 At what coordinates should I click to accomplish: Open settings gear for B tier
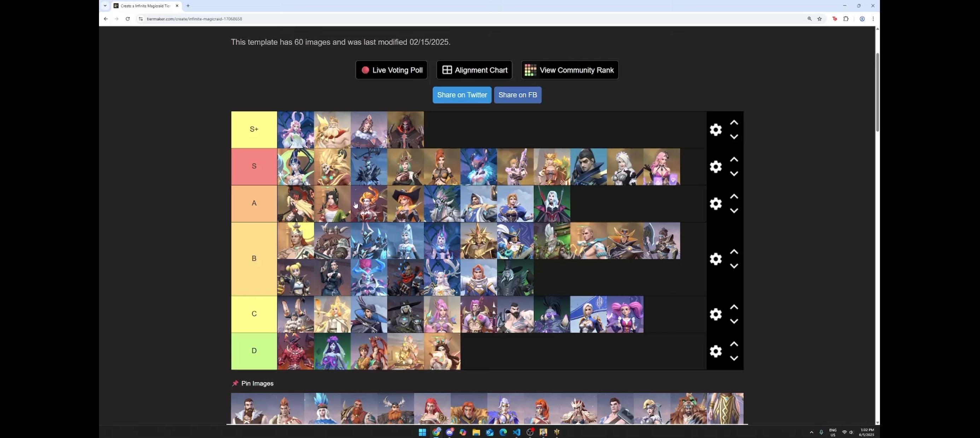pyautogui.click(x=716, y=259)
